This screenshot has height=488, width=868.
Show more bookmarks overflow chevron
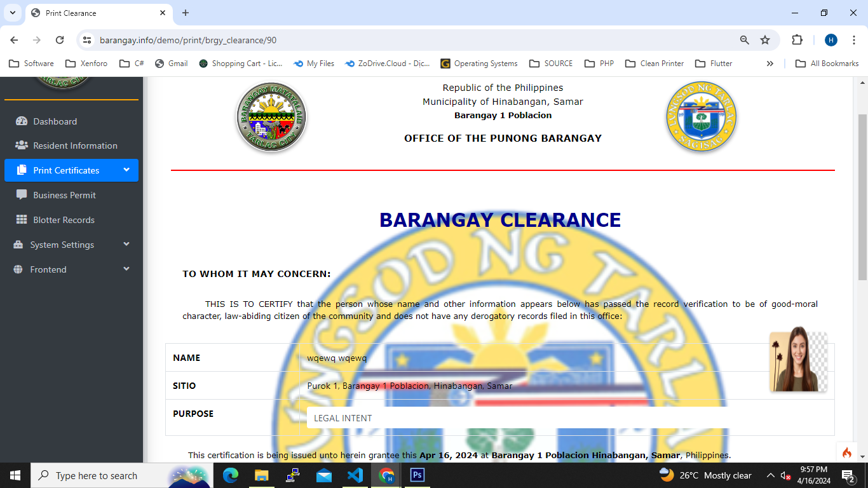[x=770, y=64]
